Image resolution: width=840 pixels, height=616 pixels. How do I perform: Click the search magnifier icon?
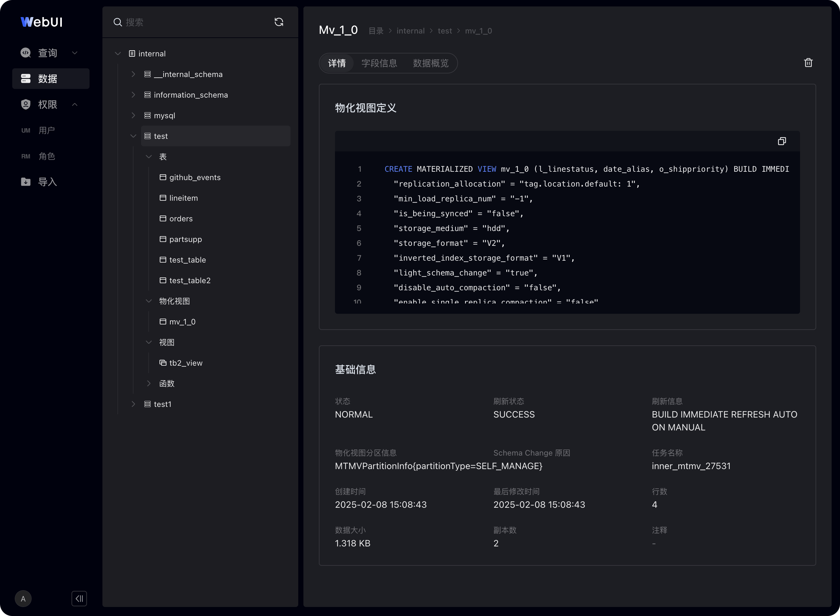pyautogui.click(x=118, y=22)
